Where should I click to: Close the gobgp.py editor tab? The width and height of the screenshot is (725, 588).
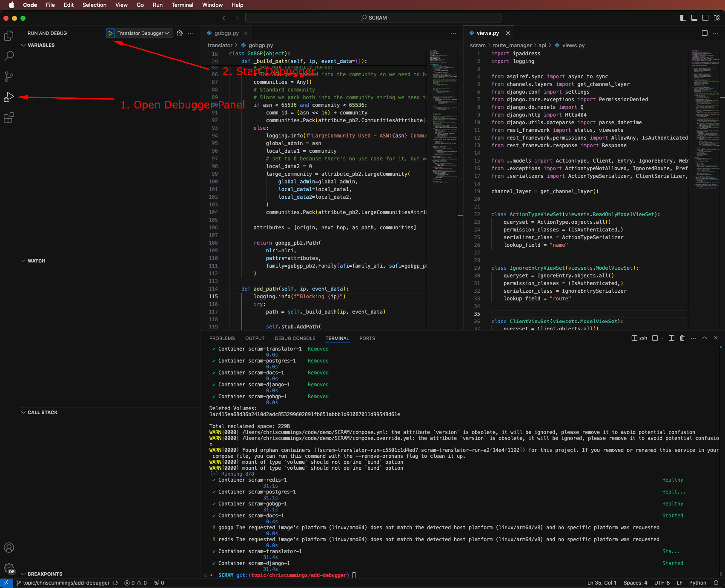[x=246, y=33]
